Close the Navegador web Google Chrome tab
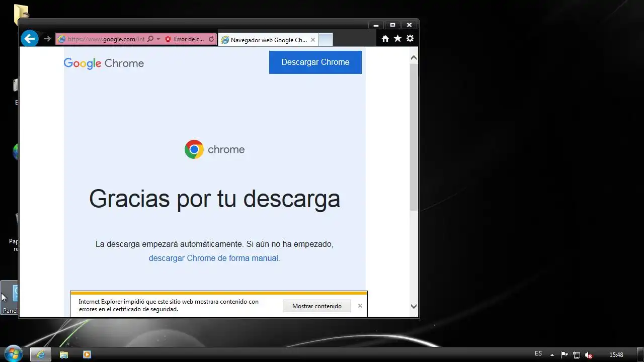 pos(313,40)
